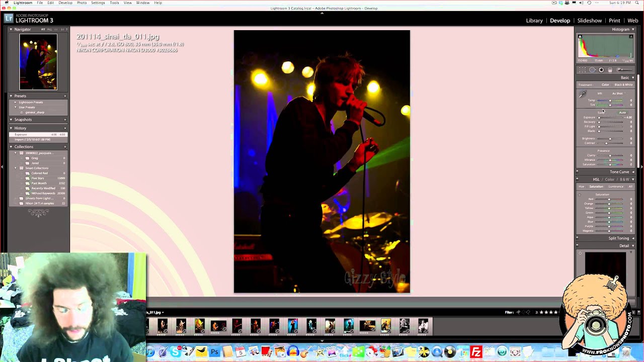Toggle the HSL panel on/off switch
This screenshot has height=362, width=644.
577,179
